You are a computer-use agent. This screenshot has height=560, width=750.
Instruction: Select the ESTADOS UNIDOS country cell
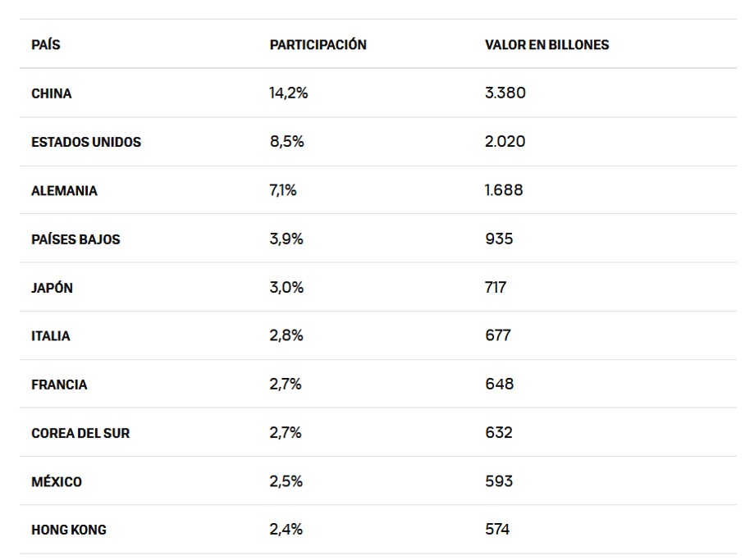coord(86,142)
